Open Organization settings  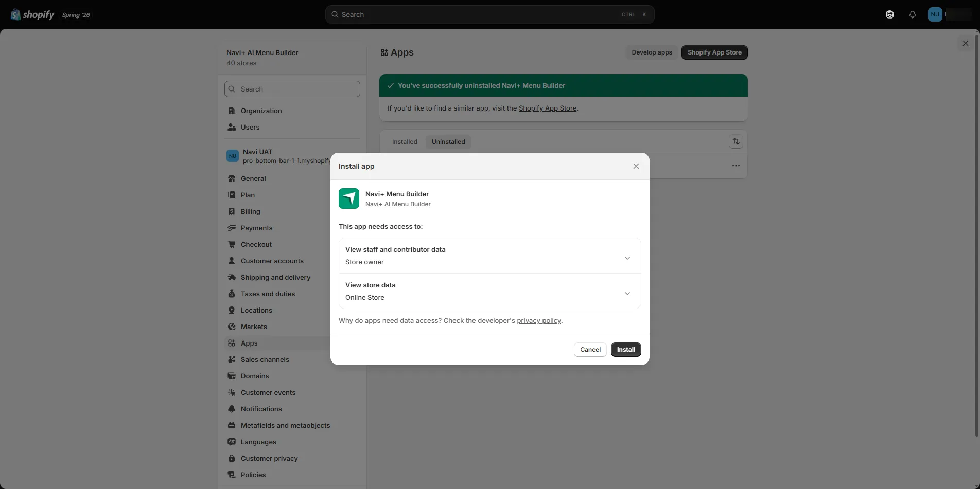pos(261,111)
